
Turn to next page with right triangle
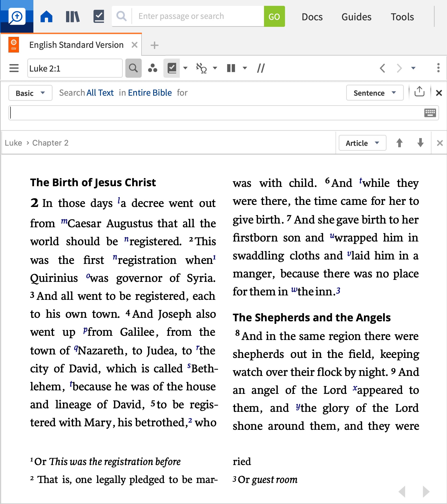point(426,492)
